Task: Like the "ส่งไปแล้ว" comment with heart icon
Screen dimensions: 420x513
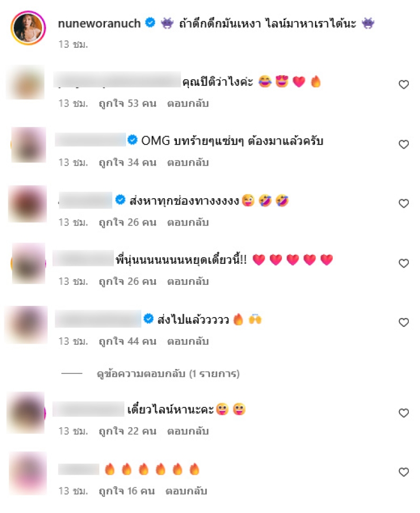Action: pyautogui.click(x=404, y=323)
